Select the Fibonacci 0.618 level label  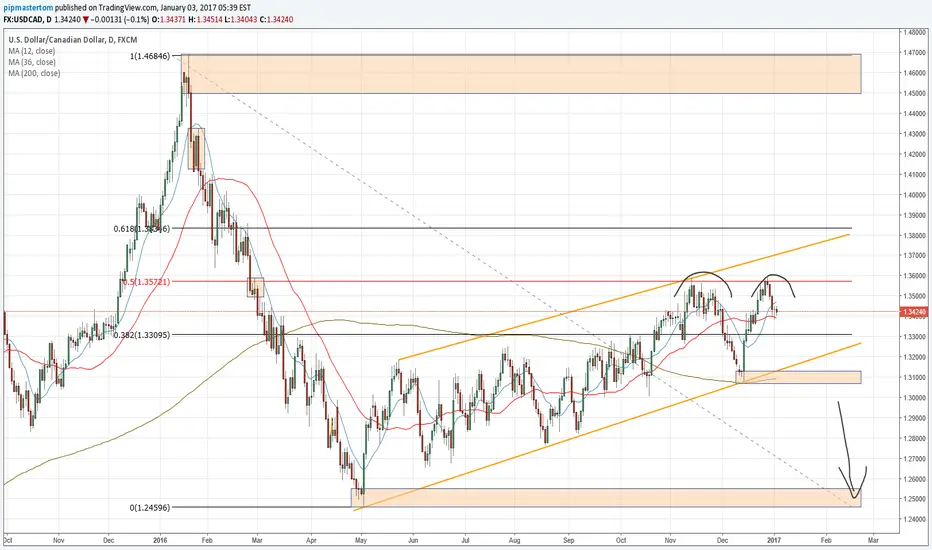coord(141,229)
